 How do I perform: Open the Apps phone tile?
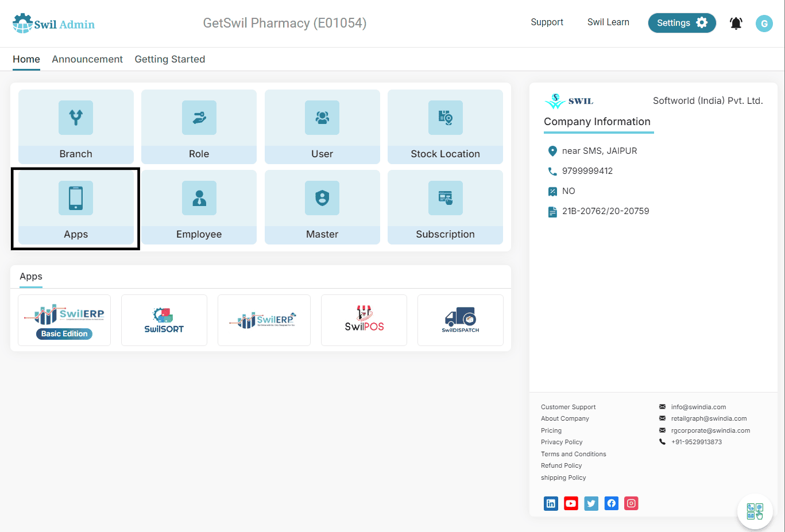coord(76,207)
